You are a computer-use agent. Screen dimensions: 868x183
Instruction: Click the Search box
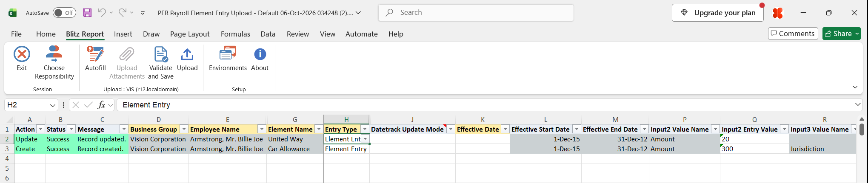[x=476, y=13]
